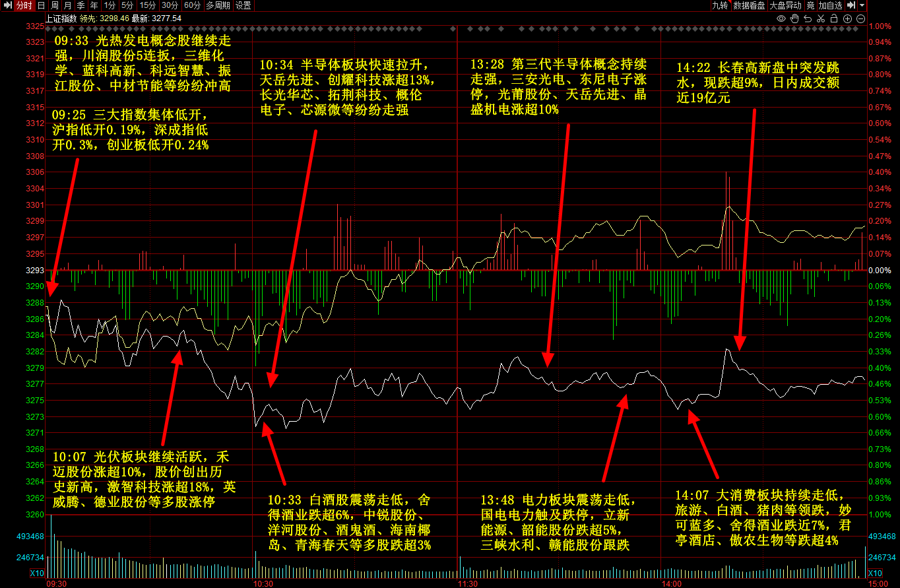
Task: Click the undo arrow icon
Action: click(x=808, y=18)
